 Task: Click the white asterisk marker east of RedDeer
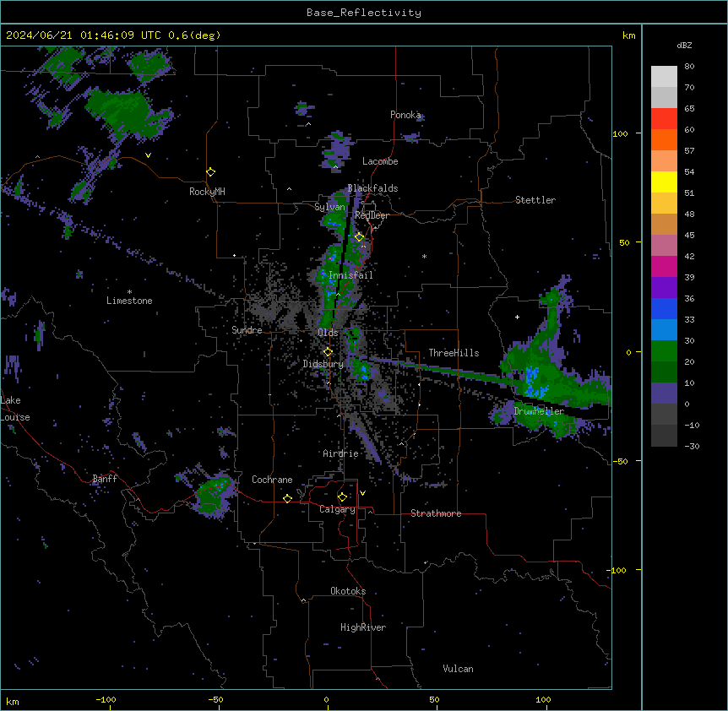[x=424, y=256]
